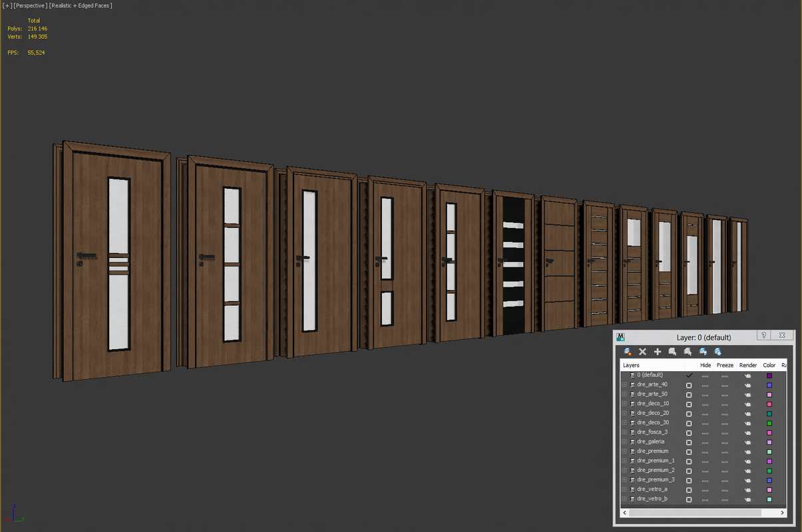Toggle the Freeze setting for dre_deco_10
This screenshot has width=802, height=532.
coord(724,404)
